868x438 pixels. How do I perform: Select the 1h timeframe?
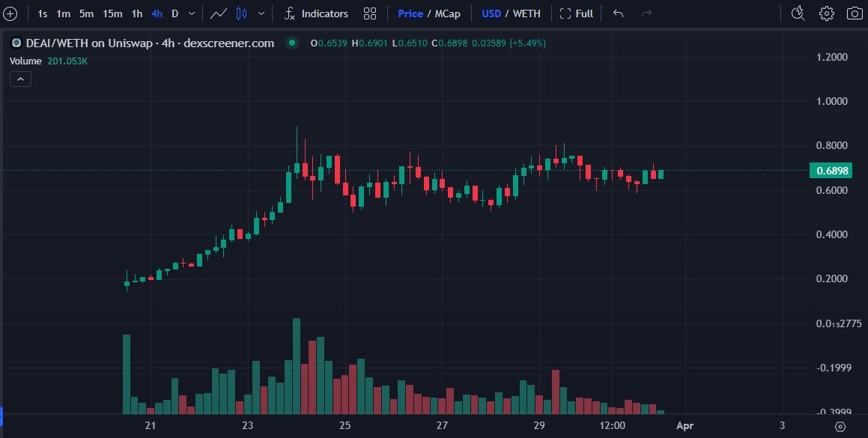click(137, 13)
